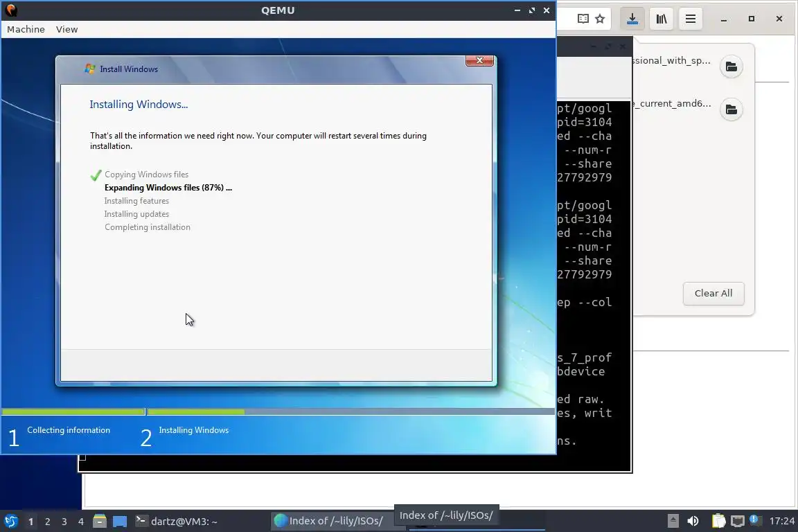Screen dimensions: 798x532
Task: Click the notification tray icon beside the clock
Action: point(755,521)
